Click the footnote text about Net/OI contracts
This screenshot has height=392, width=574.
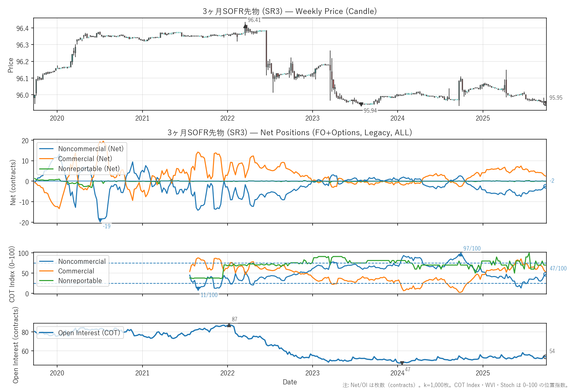point(455,385)
